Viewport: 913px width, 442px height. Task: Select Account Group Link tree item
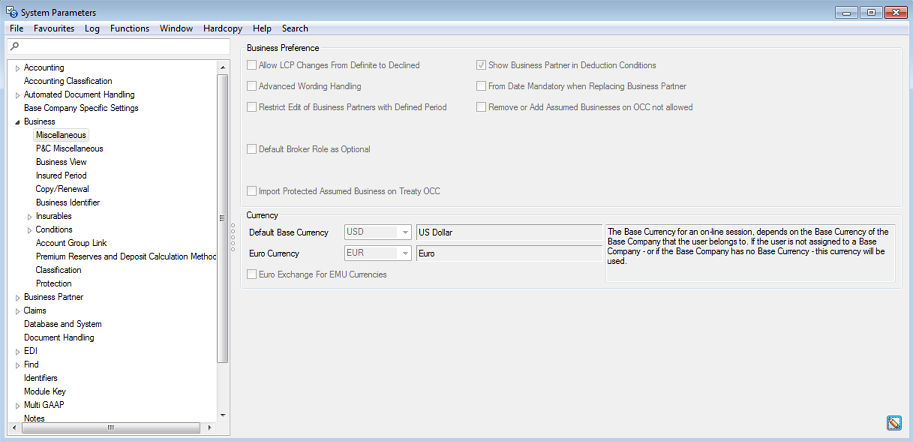point(71,243)
